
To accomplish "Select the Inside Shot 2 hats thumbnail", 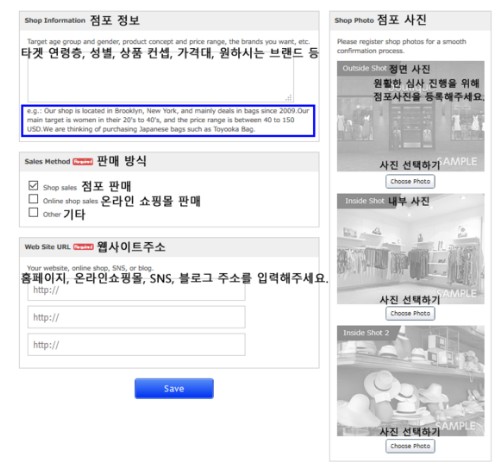I will point(410,381).
